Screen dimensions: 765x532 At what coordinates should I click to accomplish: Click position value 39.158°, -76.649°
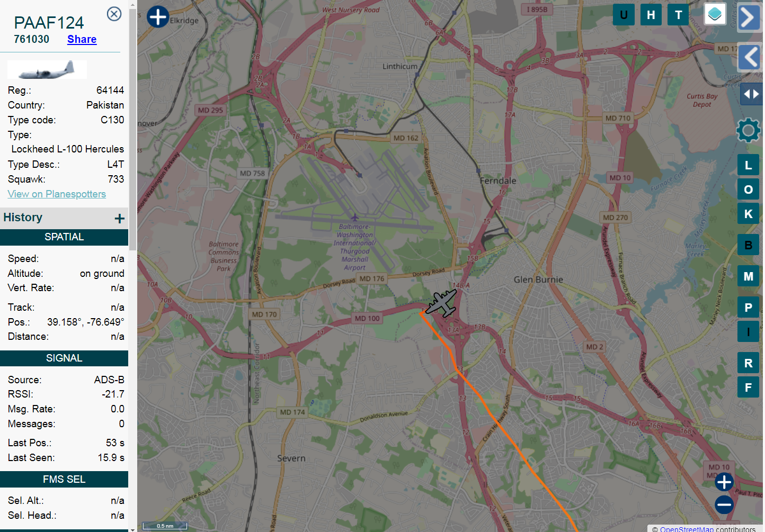(86, 322)
